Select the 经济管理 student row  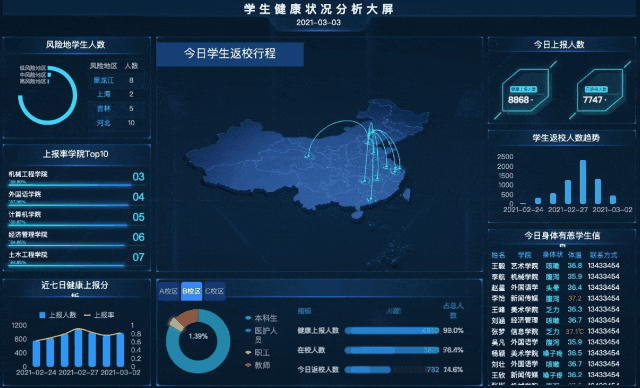(x=556, y=320)
